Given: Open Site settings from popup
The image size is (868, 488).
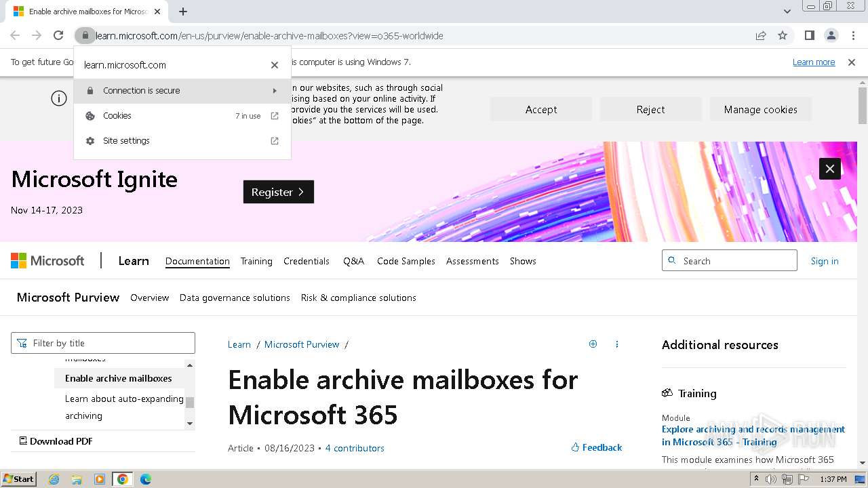Looking at the screenshot, I should click(x=182, y=141).
